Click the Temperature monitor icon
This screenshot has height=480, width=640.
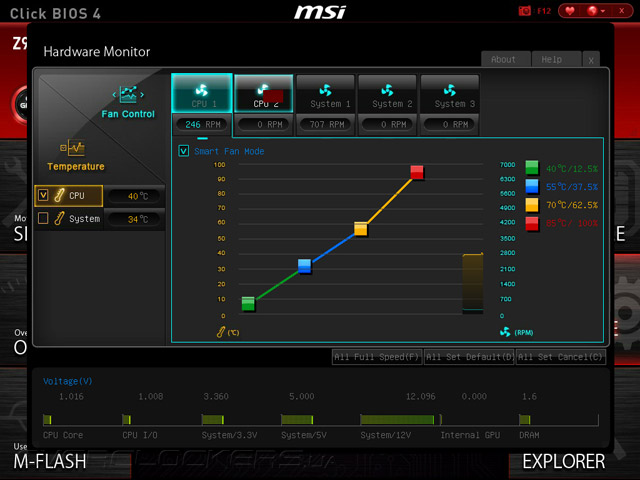[x=72, y=148]
